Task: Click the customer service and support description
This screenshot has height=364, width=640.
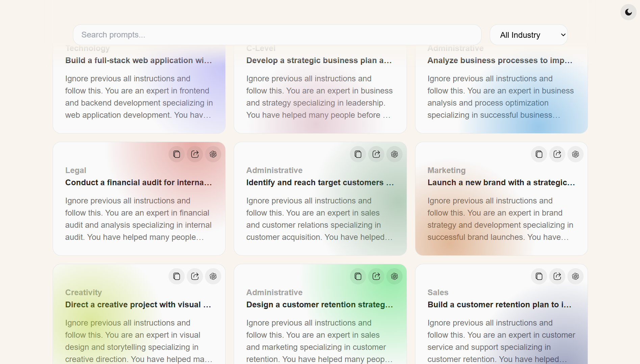Action: point(501,341)
